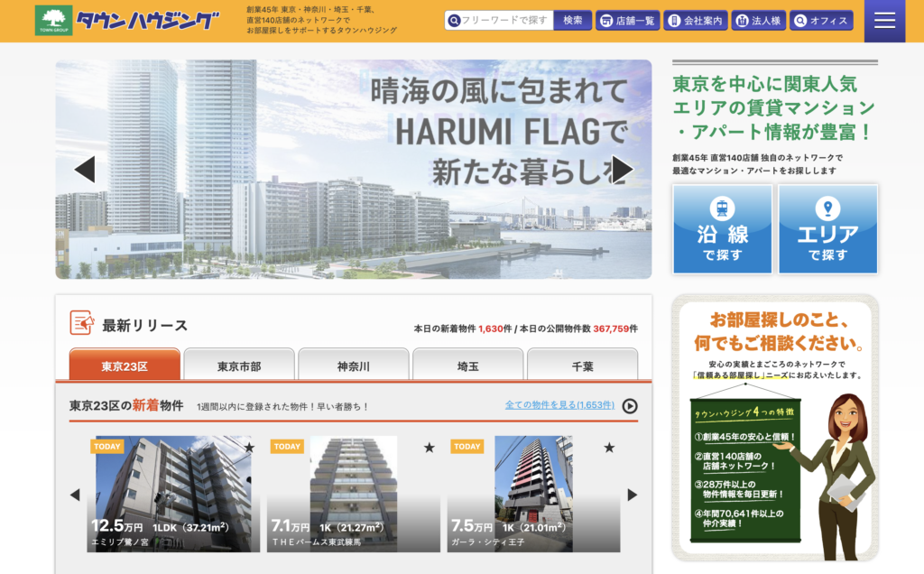Go to previous hero banner slide
The image size is (924, 574).
point(85,169)
